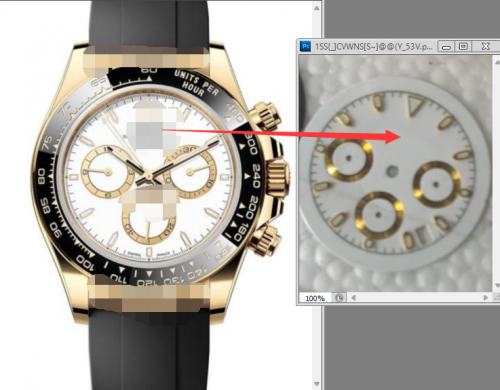This screenshot has width=500, height=390.
Task: Click the up scroll arrow of watch document
Action: (317, 8)
